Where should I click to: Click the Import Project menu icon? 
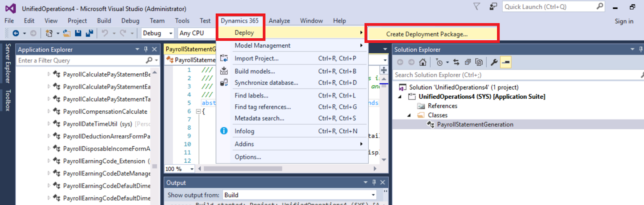[x=224, y=58]
